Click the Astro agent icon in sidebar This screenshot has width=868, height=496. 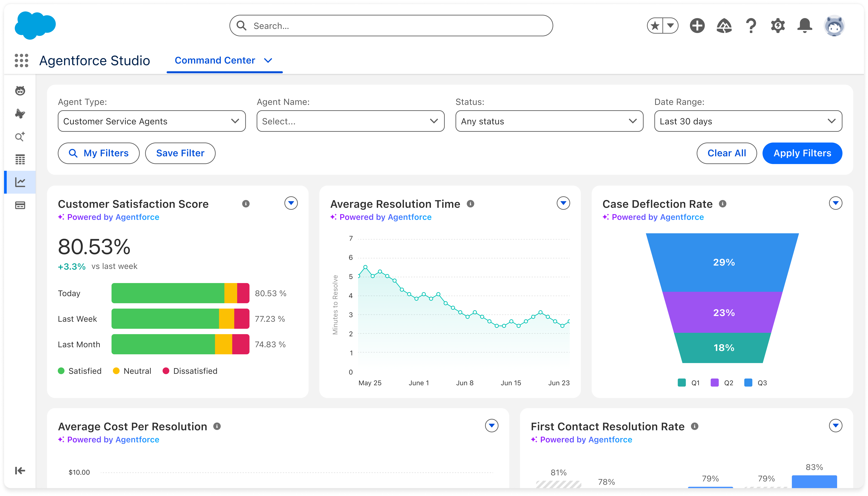point(20,91)
